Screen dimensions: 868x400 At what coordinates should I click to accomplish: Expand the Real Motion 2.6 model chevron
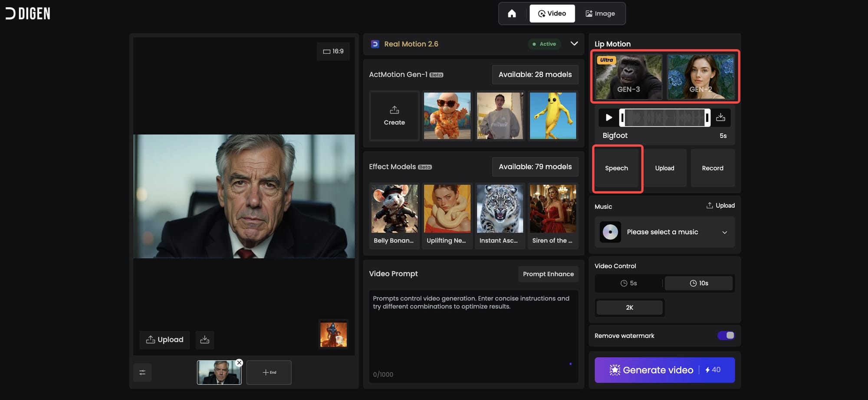[574, 44]
